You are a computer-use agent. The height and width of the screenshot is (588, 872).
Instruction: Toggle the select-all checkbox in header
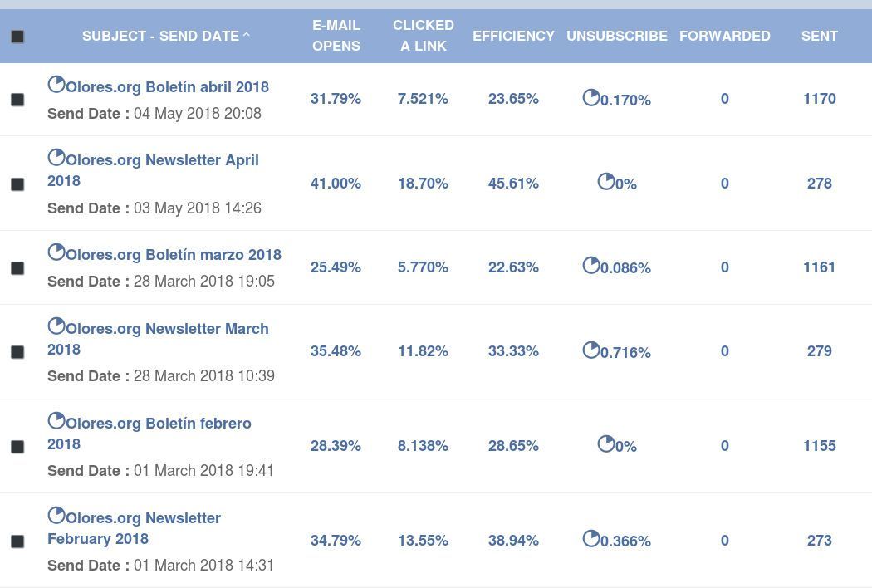pos(17,37)
